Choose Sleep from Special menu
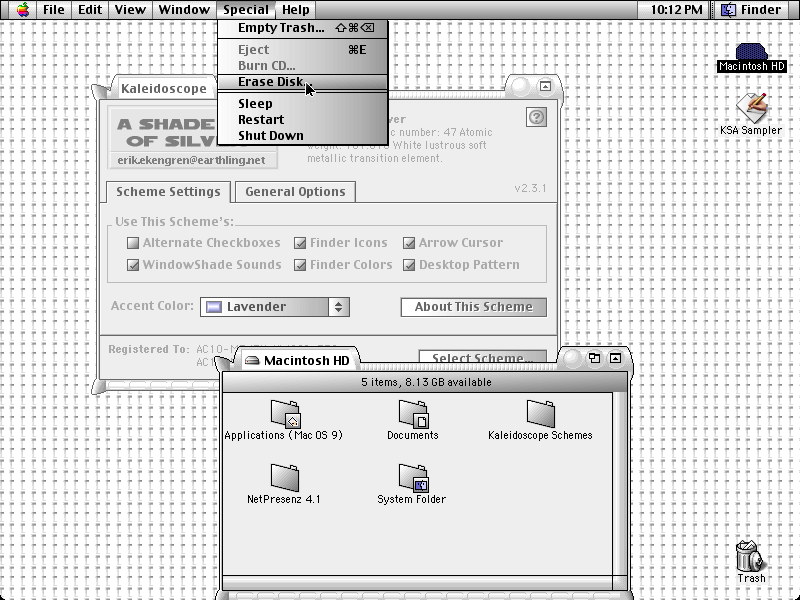 coord(303,104)
